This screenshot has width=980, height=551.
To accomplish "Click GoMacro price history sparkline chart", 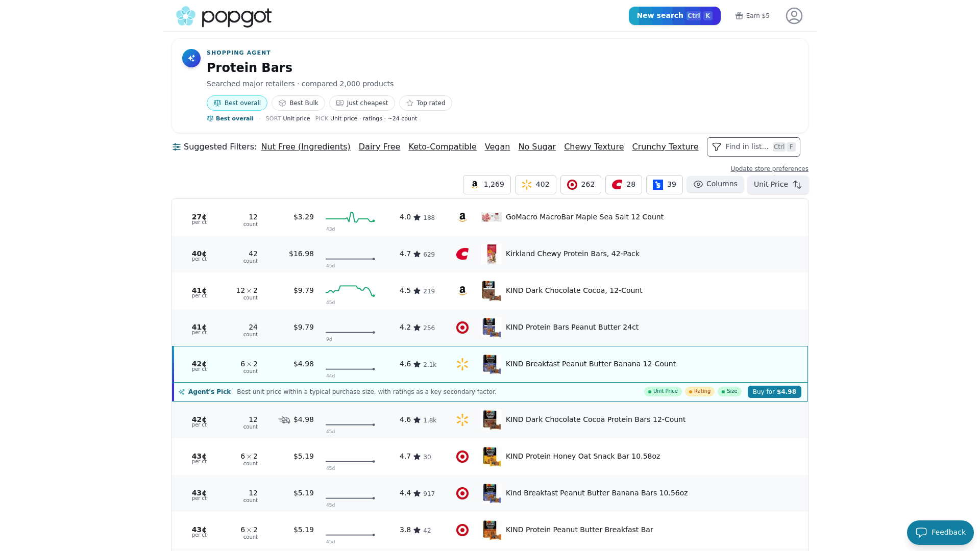I will click(350, 218).
